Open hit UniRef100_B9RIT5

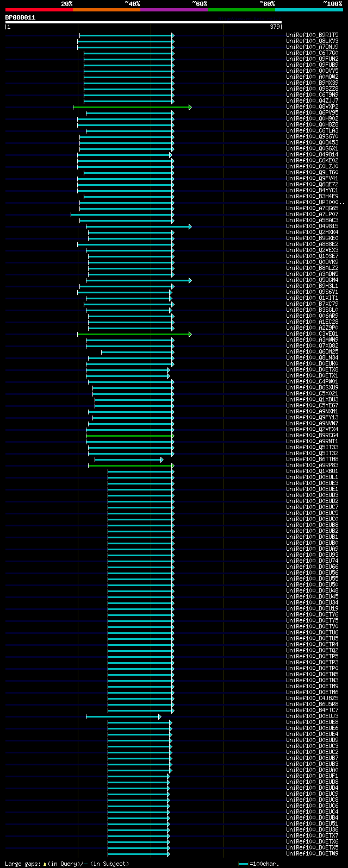(312, 35)
